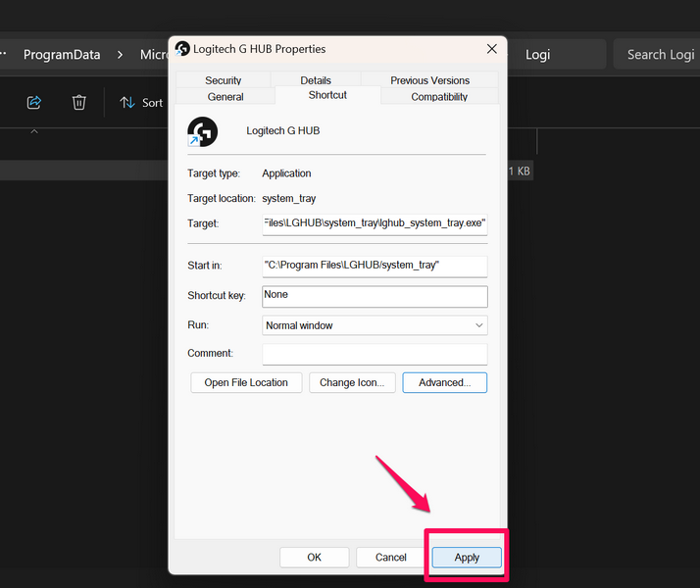Select the Previous Versions tab
Viewport: 700px width, 588px height.
point(429,80)
